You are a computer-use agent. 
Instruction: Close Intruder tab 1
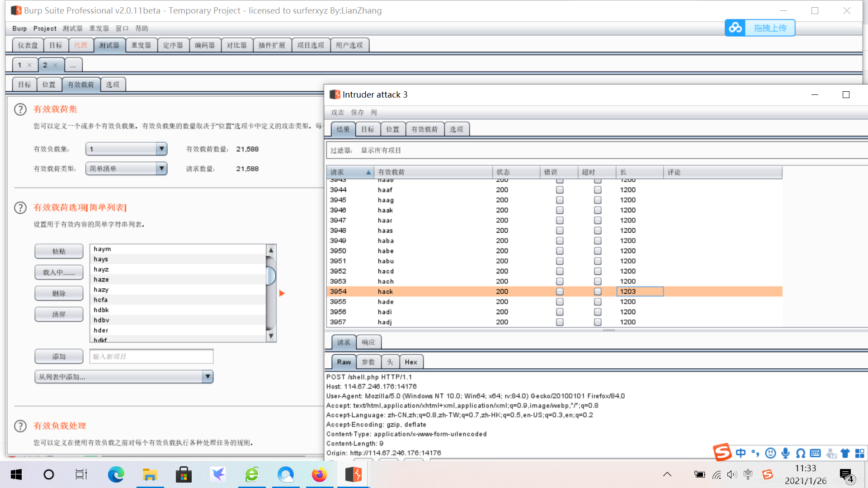(29, 65)
